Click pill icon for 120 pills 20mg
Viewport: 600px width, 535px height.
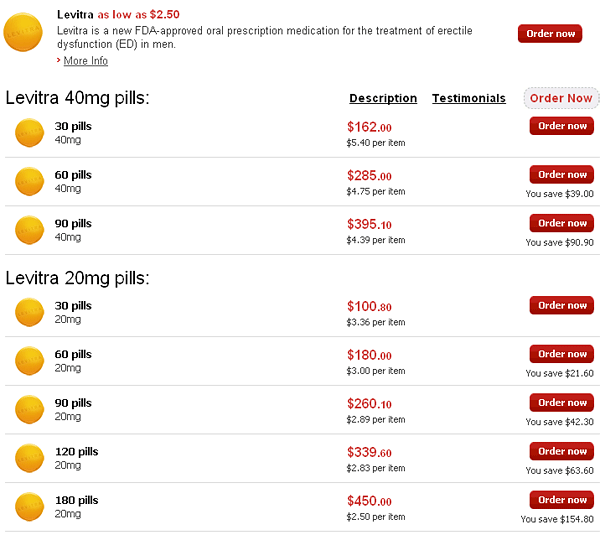click(30, 457)
